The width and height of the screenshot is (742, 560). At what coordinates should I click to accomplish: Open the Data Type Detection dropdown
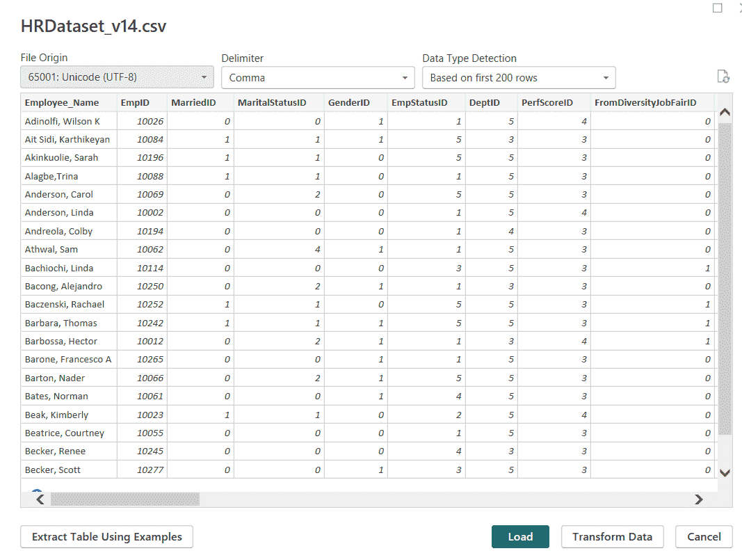(x=519, y=78)
